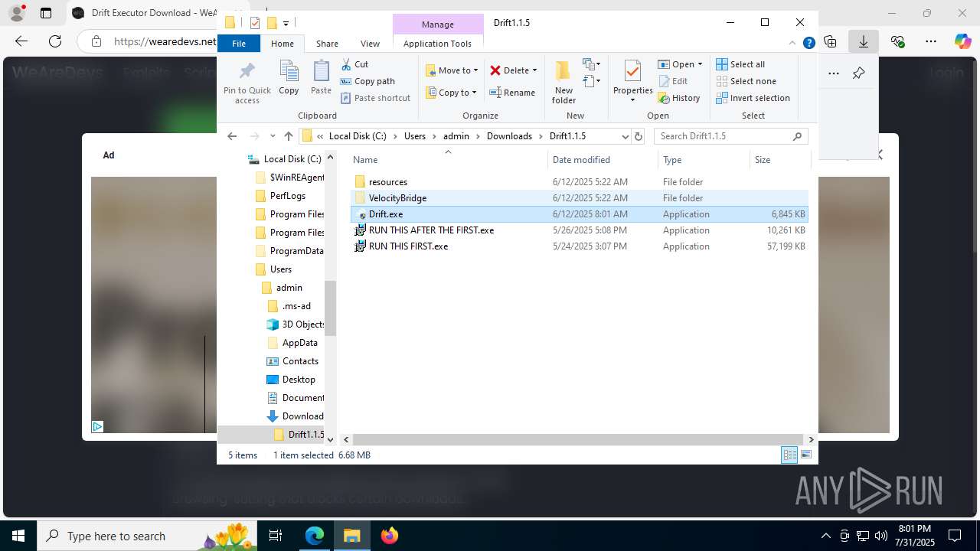980x551 pixels.
Task: Sort files by Name column header
Action: point(448,160)
